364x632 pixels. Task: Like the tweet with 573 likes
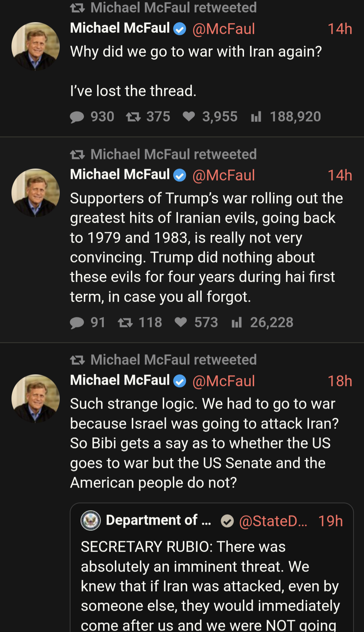point(181,322)
